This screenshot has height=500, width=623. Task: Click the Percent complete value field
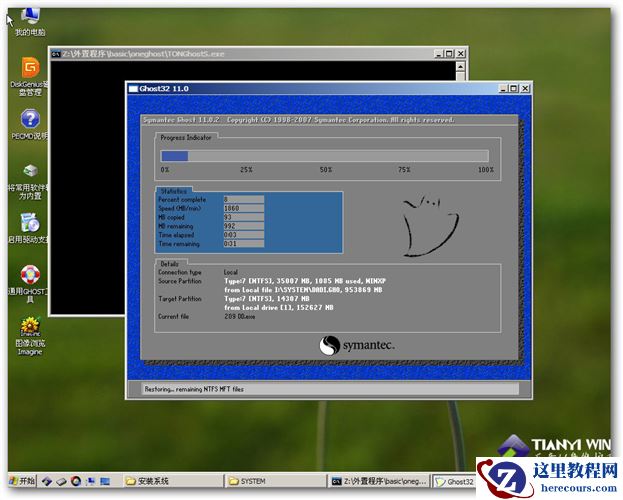coord(243,199)
